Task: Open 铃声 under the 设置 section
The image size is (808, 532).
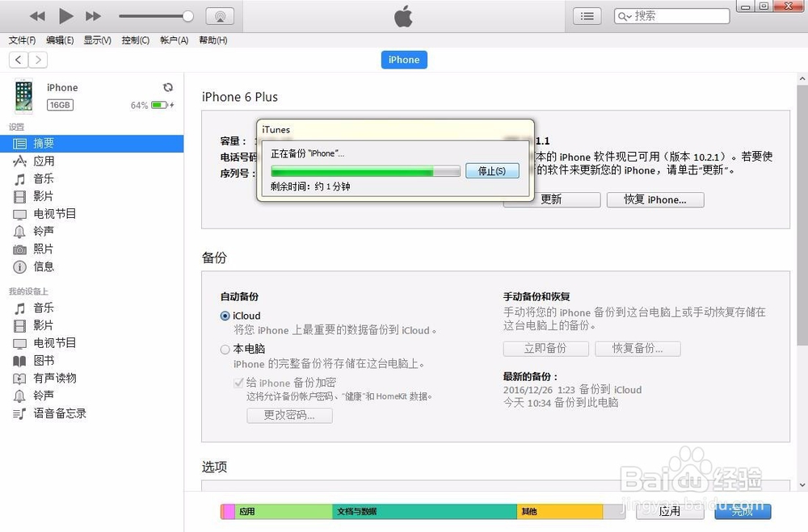Action: point(92,231)
